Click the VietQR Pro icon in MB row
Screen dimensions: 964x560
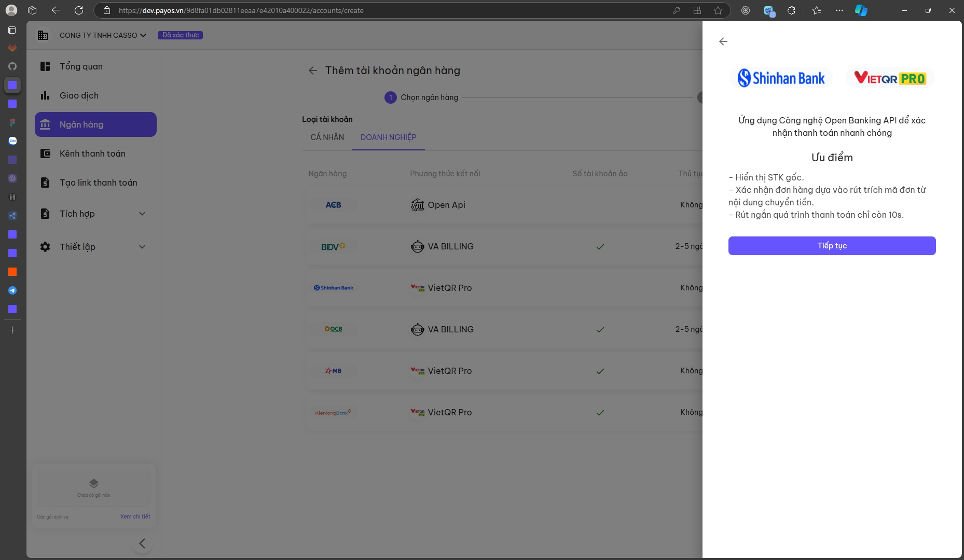pyautogui.click(x=418, y=371)
